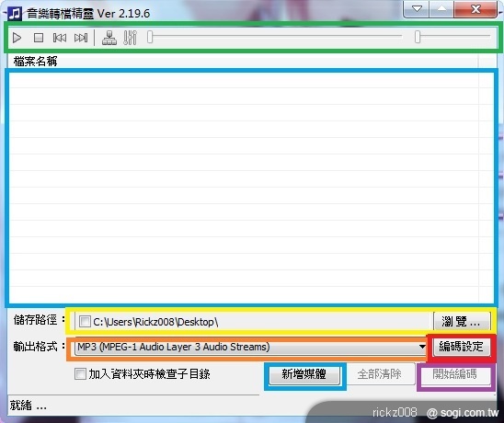504x423 pixels.
Task: Skip to the previous track
Action: [x=60, y=38]
